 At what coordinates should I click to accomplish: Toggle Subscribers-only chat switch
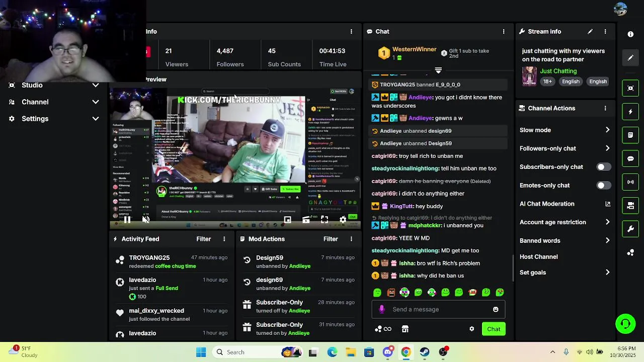[604, 167]
